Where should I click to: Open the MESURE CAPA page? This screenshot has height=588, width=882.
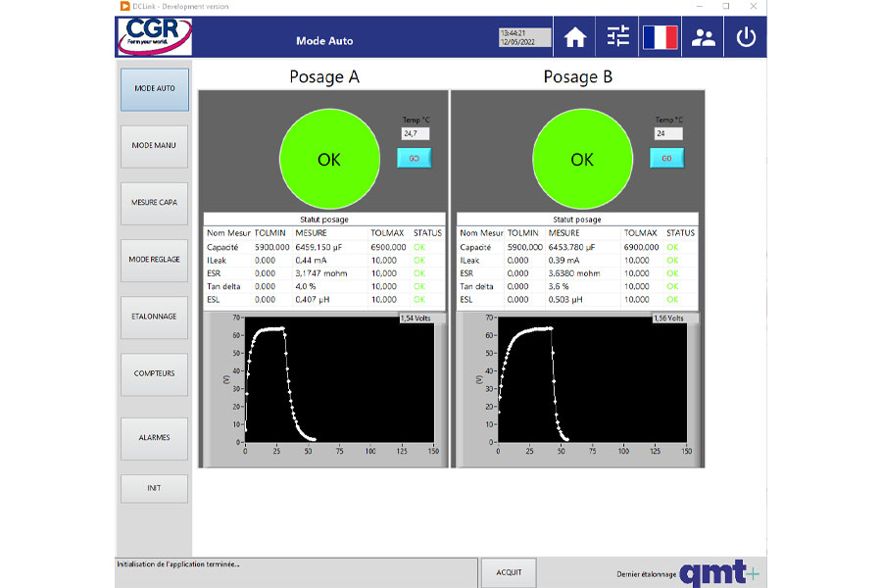pyautogui.click(x=154, y=203)
